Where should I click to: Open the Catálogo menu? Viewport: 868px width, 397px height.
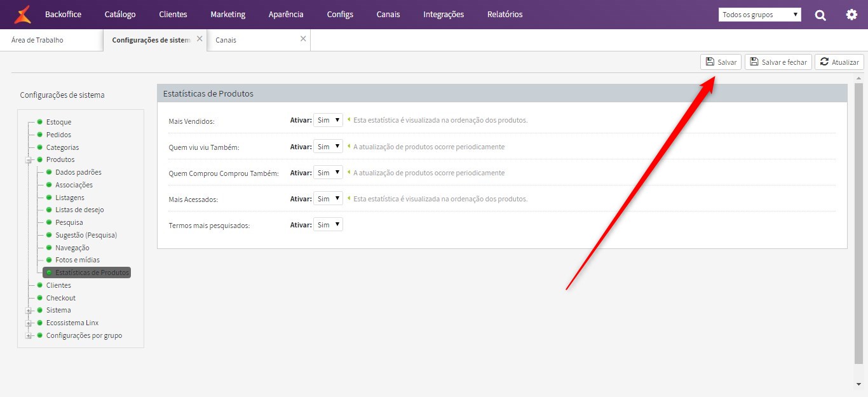coord(120,14)
